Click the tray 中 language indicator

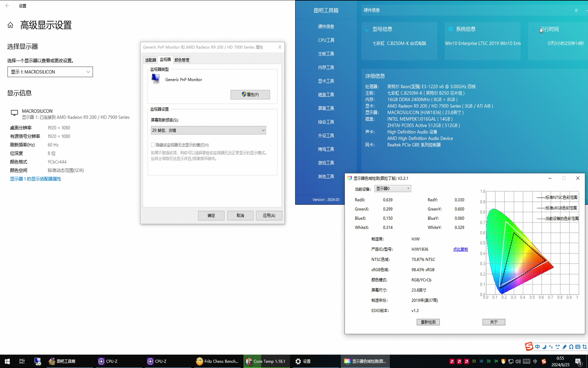535,361
